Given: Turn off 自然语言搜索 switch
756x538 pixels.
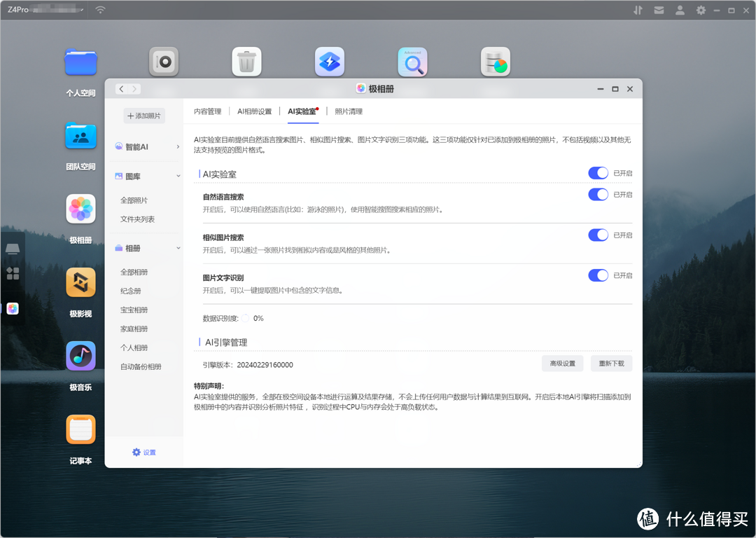Looking at the screenshot, I should point(598,194).
